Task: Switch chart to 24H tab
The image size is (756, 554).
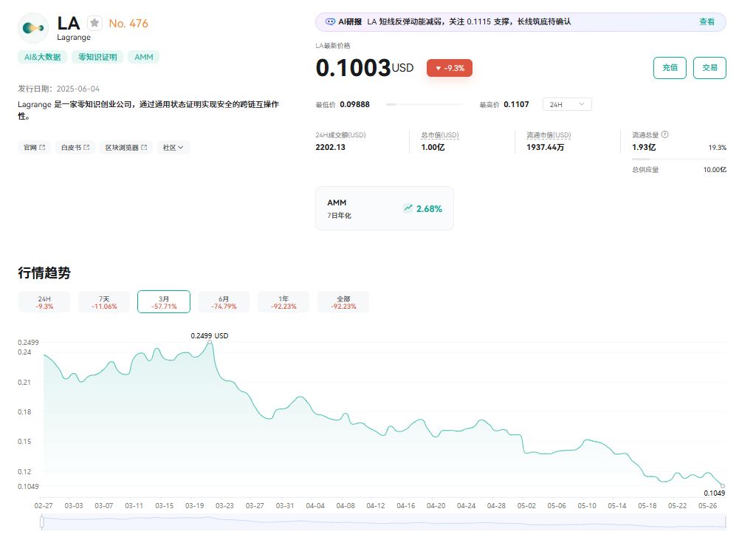Action: coord(44,302)
